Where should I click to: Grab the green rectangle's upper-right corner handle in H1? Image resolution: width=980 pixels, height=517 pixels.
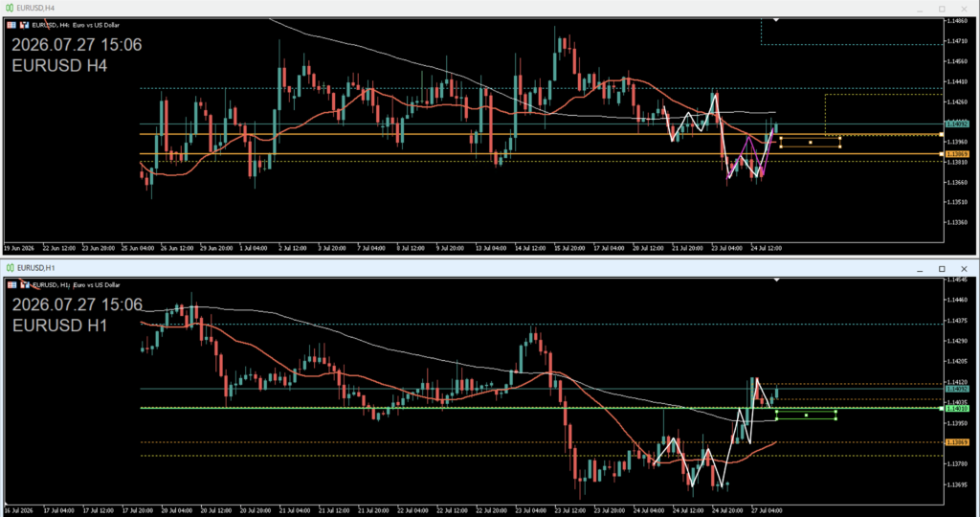tap(836, 412)
